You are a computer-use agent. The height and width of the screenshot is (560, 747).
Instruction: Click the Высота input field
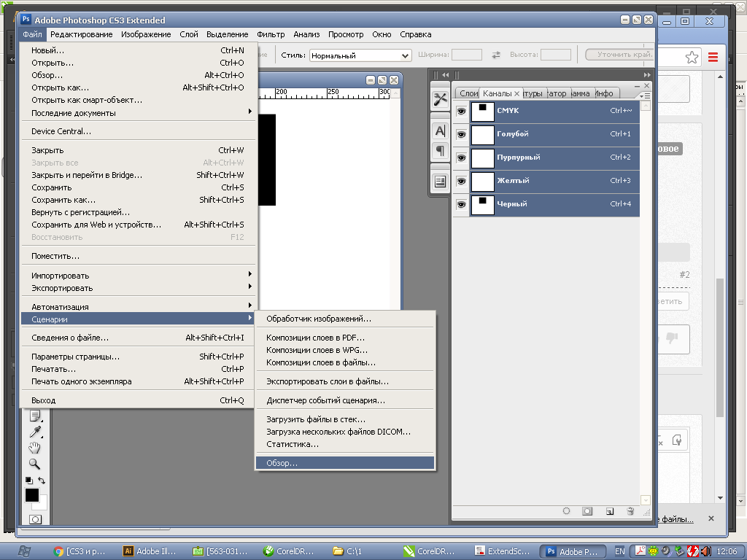coord(555,55)
